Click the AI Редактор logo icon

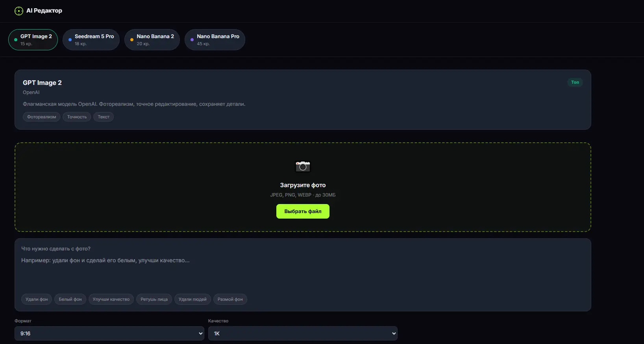tap(19, 11)
